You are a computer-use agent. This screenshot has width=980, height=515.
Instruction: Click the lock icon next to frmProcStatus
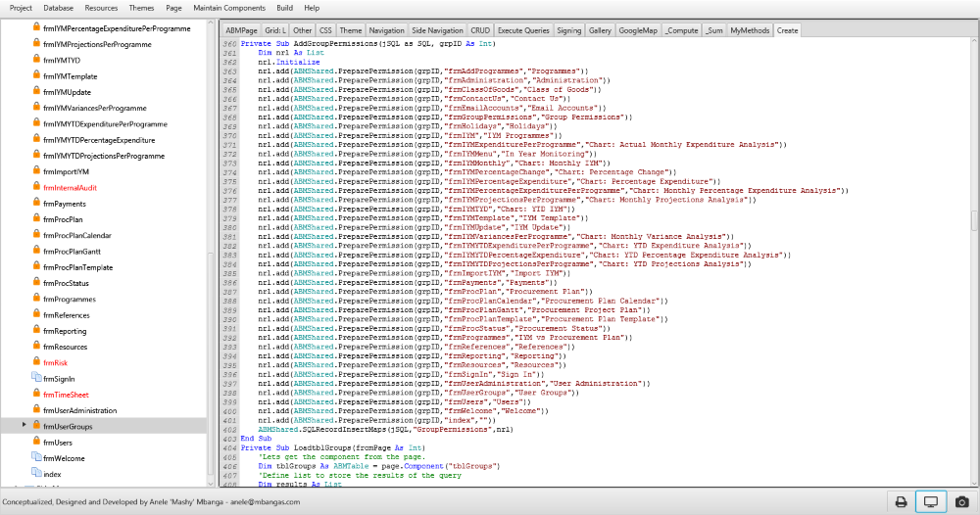[36, 282]
